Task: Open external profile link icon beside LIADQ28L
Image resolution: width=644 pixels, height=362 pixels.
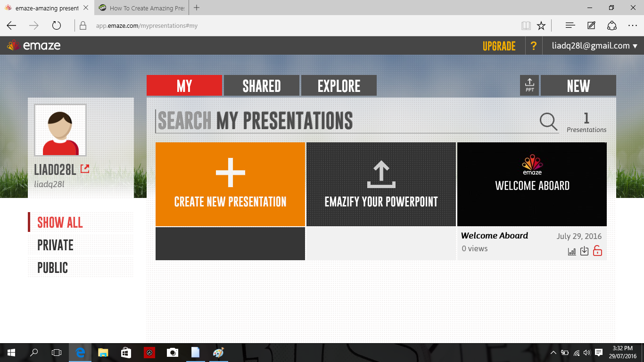Action: (x=85, y=169)
